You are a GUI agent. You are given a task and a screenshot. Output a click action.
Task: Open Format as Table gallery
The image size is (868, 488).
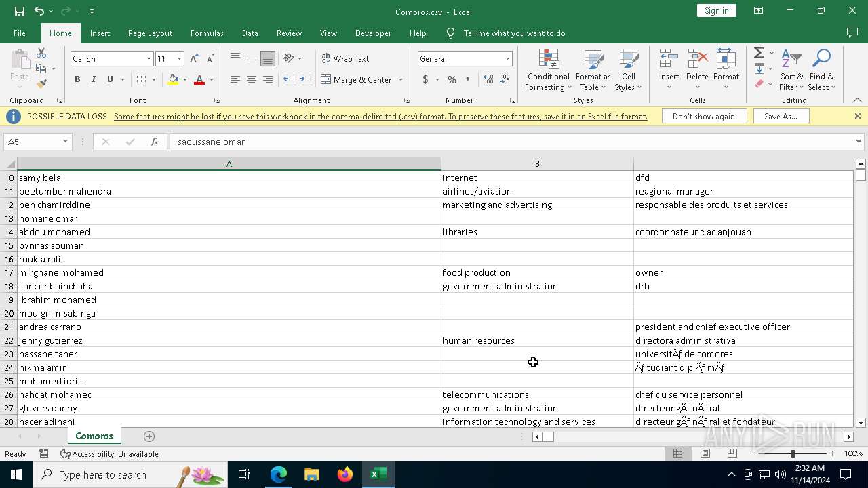[x=593, y=70]
